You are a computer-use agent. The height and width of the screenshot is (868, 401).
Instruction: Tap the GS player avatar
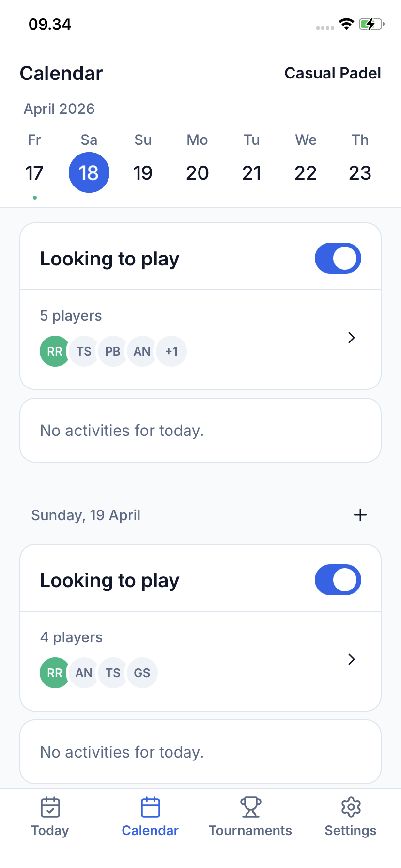tap(142, 673)
